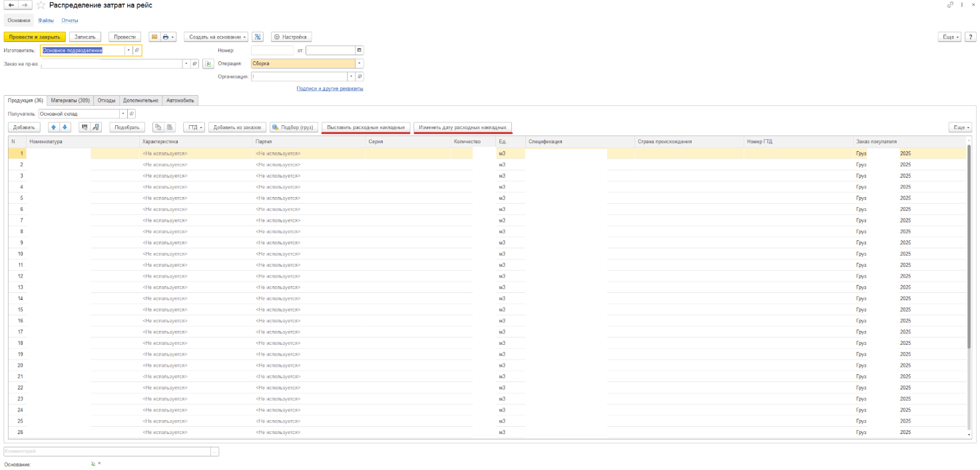The image size is (980, 470).
Task: Switch to the Материалы (309) tab
Action: coord(70,101)
